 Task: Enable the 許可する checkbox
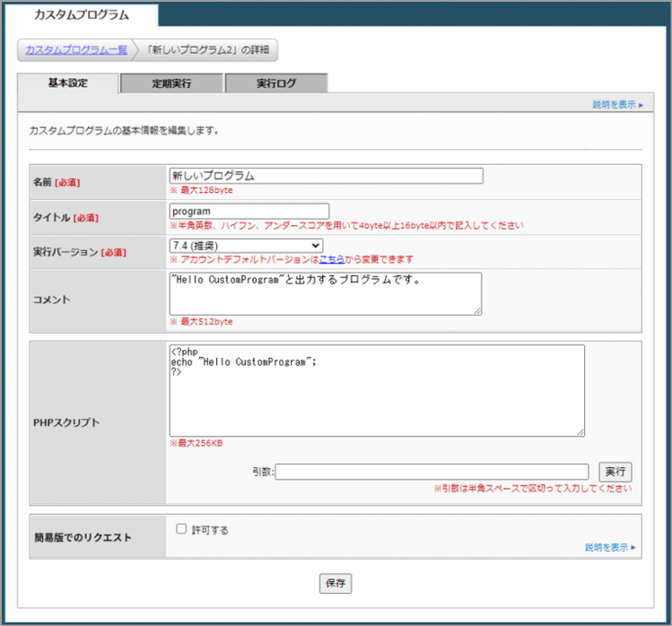coord(182,529)
